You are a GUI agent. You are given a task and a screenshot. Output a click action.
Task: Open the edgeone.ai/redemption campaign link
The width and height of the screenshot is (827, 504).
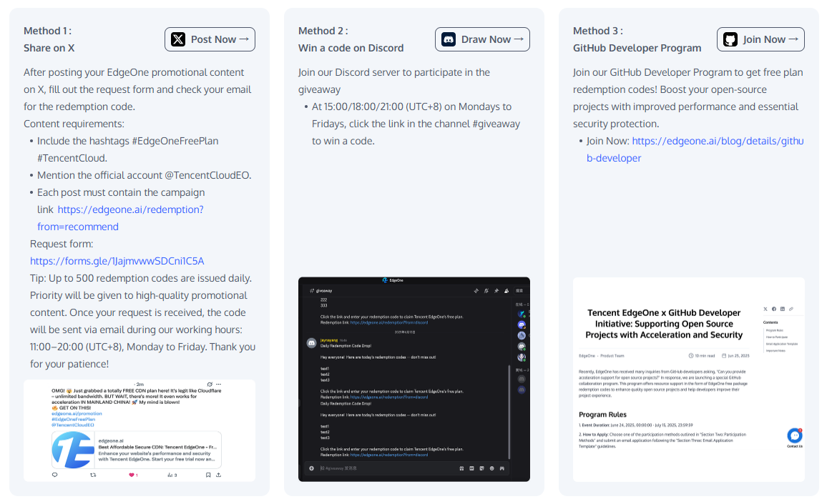pos(120,218)
